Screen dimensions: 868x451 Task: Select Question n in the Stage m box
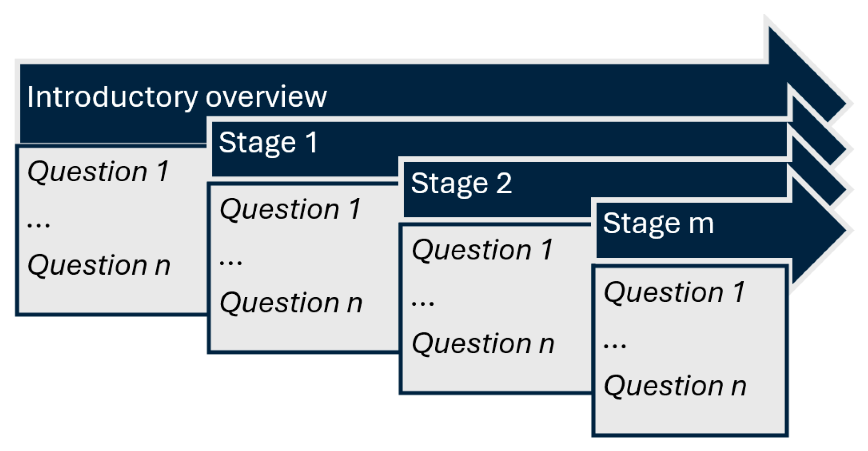[675, 386]
